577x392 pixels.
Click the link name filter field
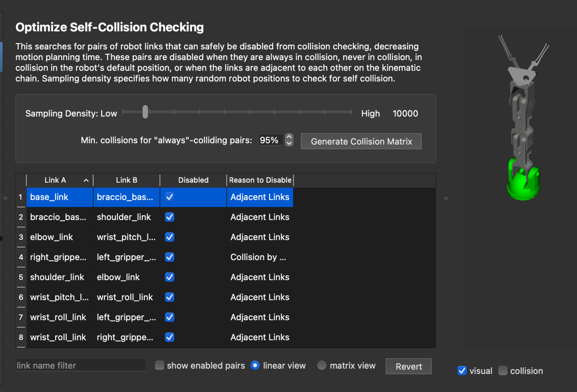tap(81, 365)
